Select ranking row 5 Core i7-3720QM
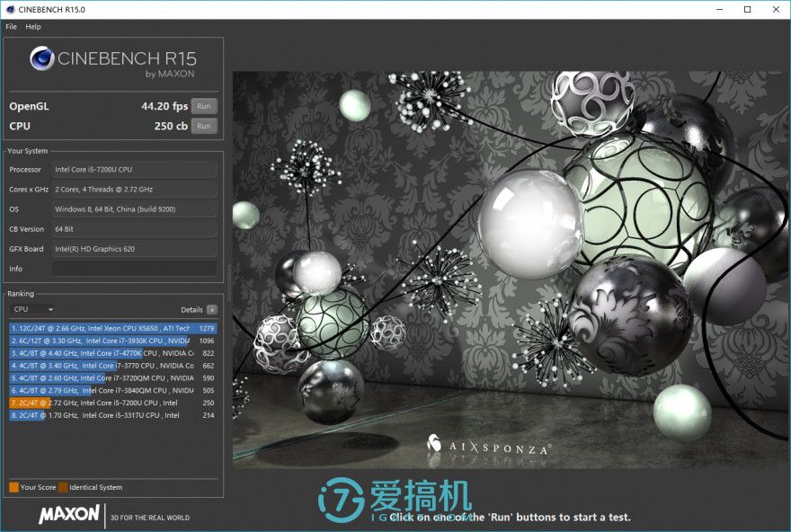Screen dimensions: 791x532 [x=113, y=378]
